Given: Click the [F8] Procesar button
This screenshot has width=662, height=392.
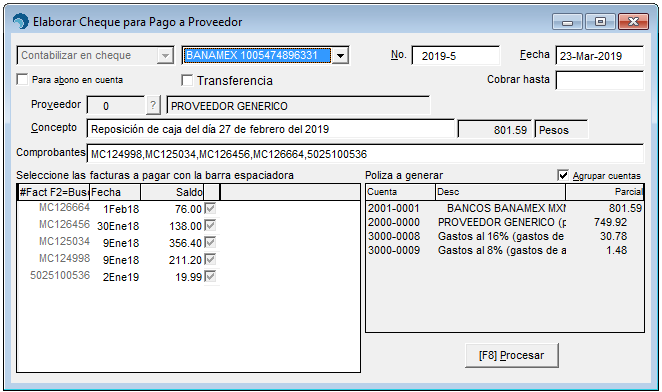Looking at the screenshot, I should (512, 355).
